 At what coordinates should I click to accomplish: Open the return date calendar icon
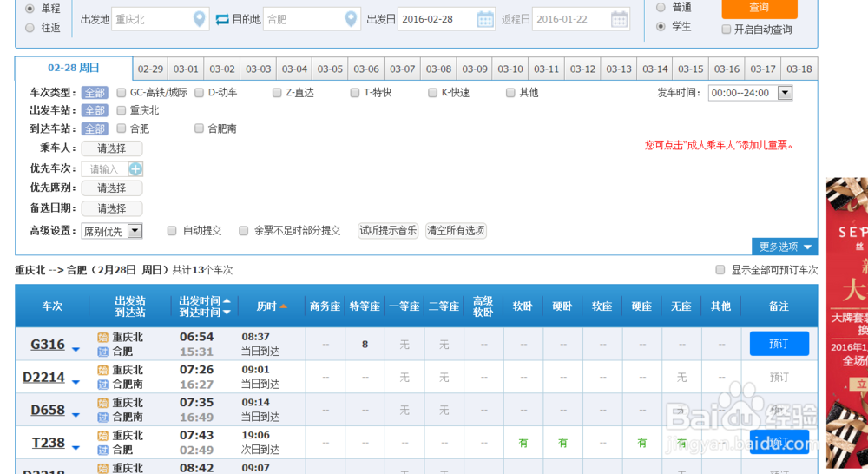tap(620, 19)
